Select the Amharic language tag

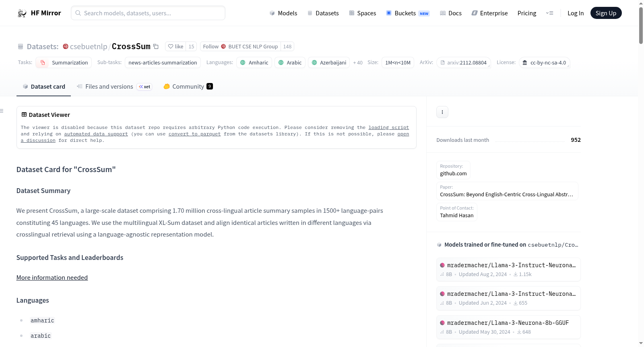254,62
